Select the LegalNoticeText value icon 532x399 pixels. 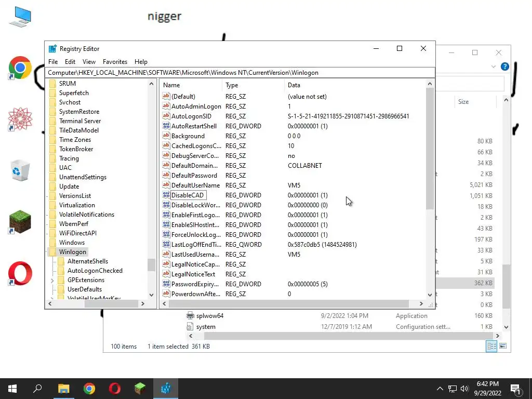coord(166,274)
